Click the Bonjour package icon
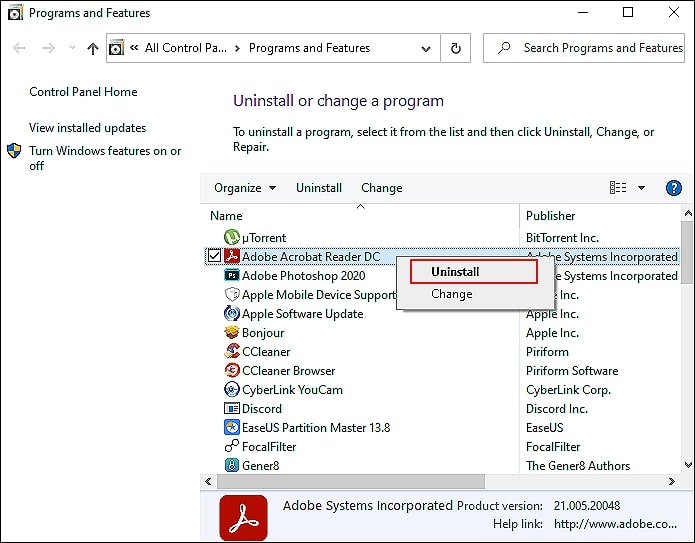 point(232,332)
